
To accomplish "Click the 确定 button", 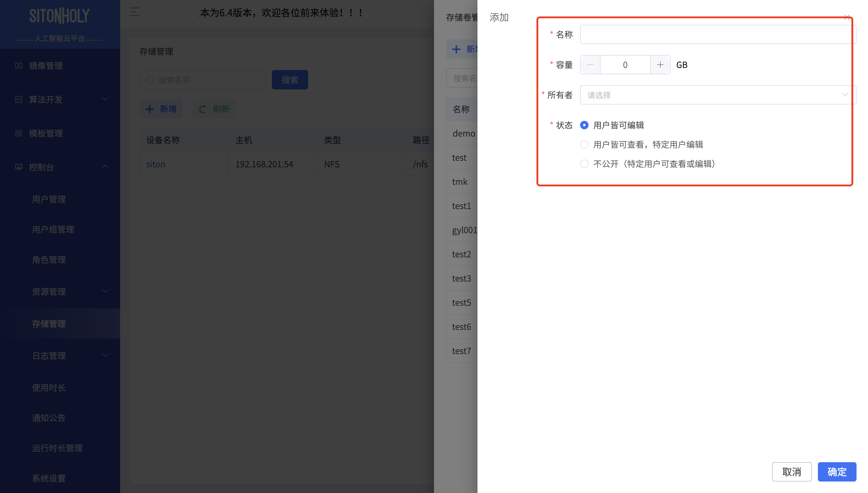I will click(x=837, y=472).
